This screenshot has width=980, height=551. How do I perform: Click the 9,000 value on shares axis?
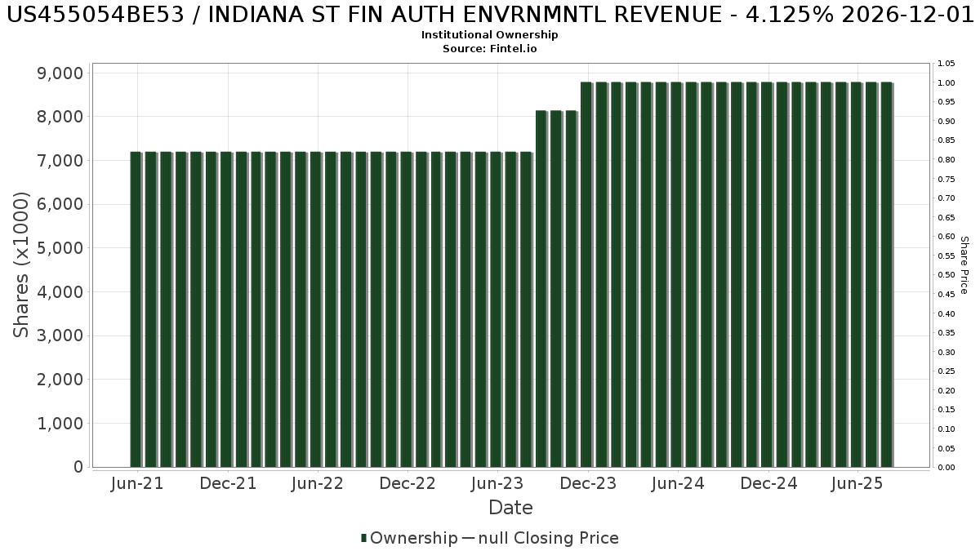(61, 73)
